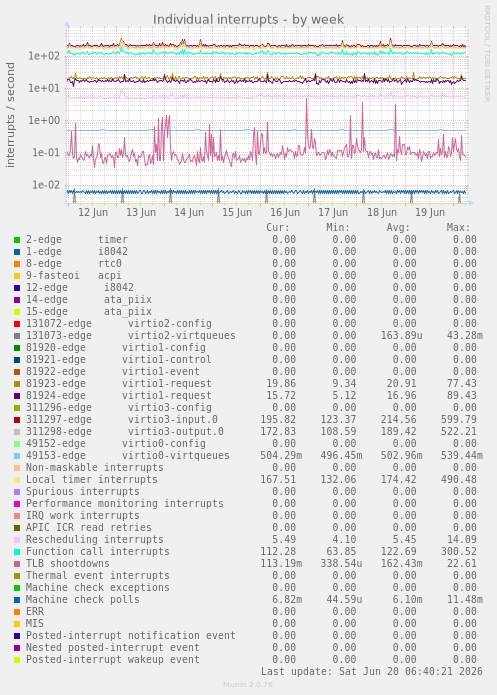This screenshot has width=497, height=695.
Task: Click the 163.89u average for virtio2-virtqueues
Action: (402, 336)
